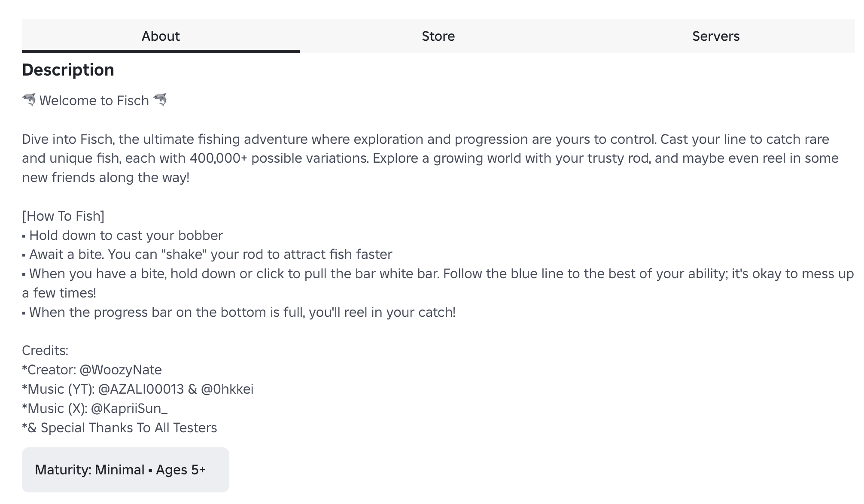Click the Credits: label
Viewport: 864px width, 504px height.
(45, 350)
